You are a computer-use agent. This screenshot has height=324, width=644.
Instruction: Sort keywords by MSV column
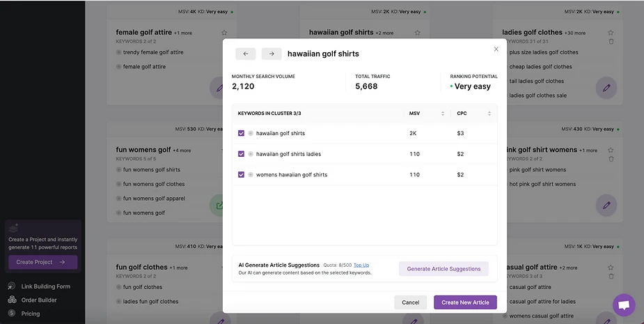click(x=443, y=114)
